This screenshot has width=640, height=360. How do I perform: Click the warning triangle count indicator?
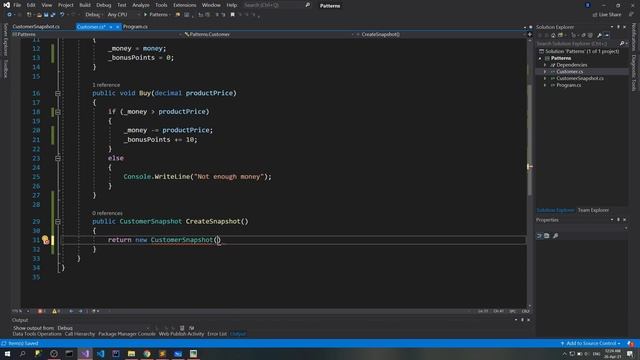pyautogui.click(x=56, y=311)
